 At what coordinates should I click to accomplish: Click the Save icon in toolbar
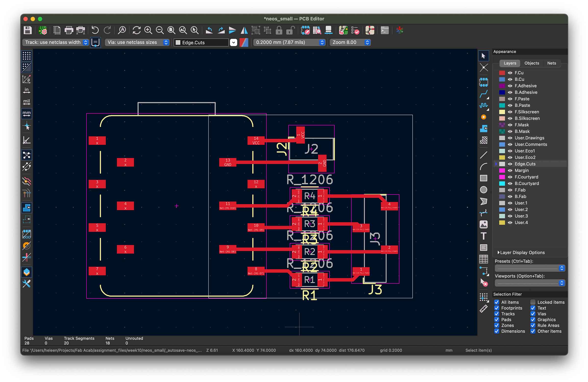[x=27, y=30]
